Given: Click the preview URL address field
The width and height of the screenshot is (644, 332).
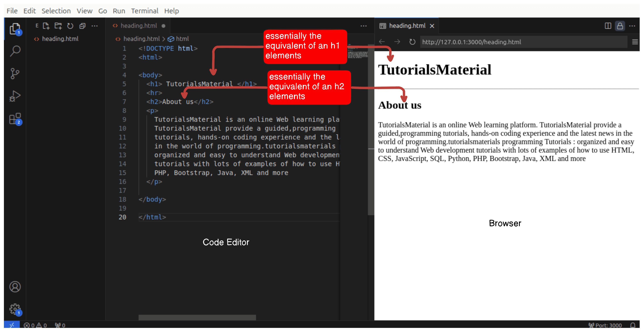Looking at the screenshot, I should click(x=524, y=42).
